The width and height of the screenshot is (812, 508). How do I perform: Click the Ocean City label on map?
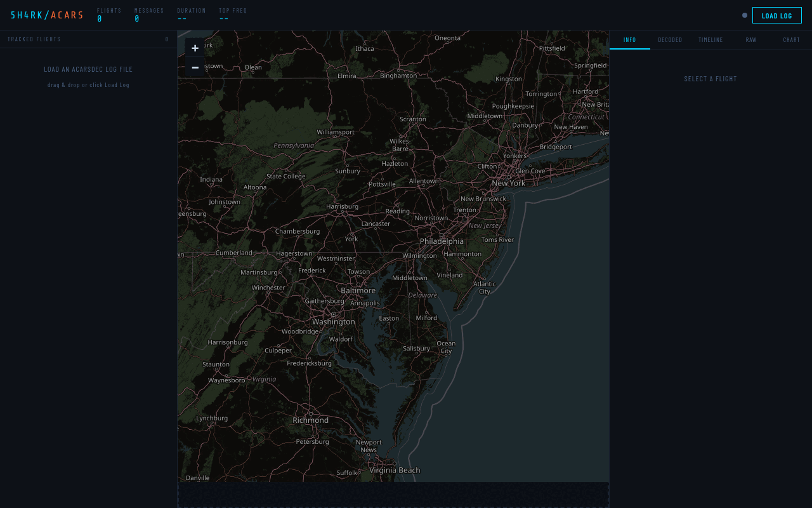446,347
